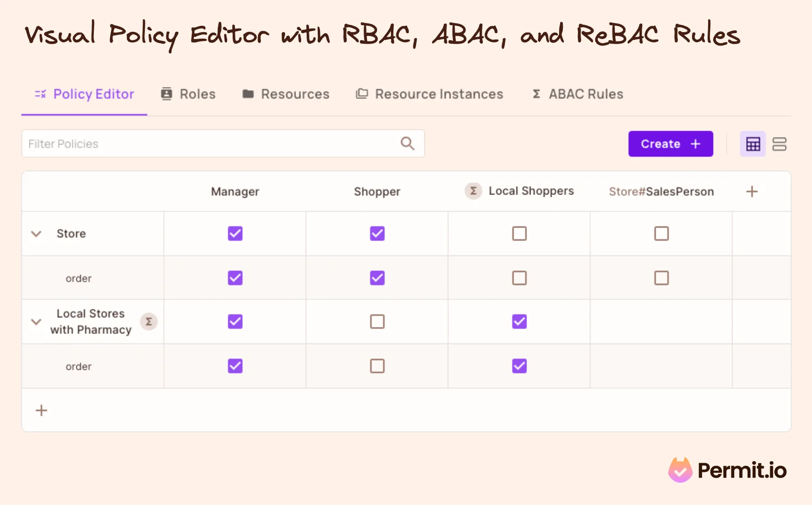Switch to the ABAC Rules tab

click(578, 94)
